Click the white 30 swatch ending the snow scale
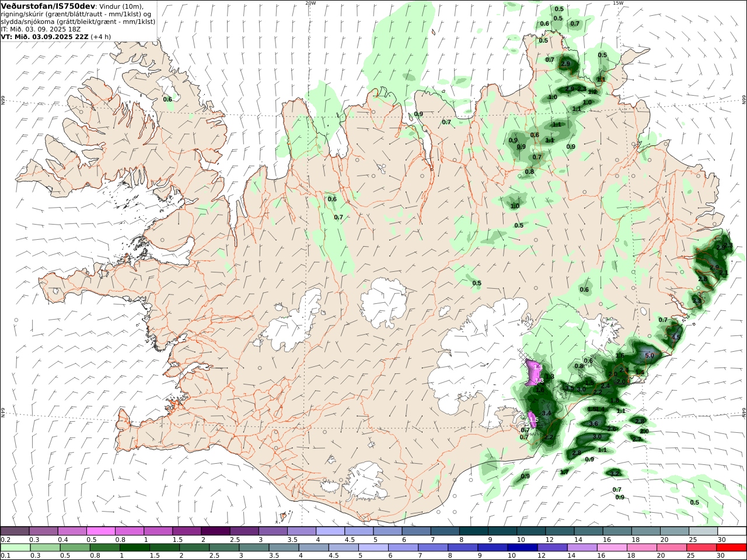This screenshot has width=747, height=560. tap(732, 531)
